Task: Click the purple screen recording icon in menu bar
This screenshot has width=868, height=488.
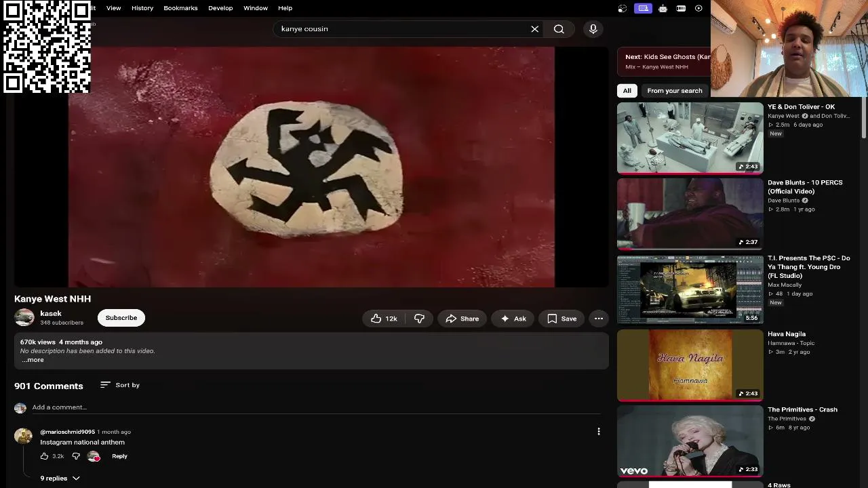Action: [643, 8]
